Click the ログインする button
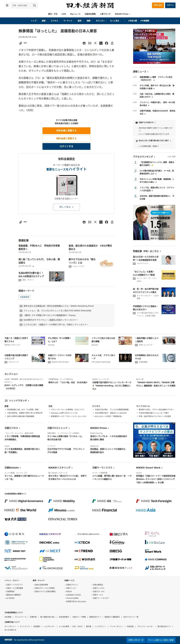180x644 pixels. [66, 146]
